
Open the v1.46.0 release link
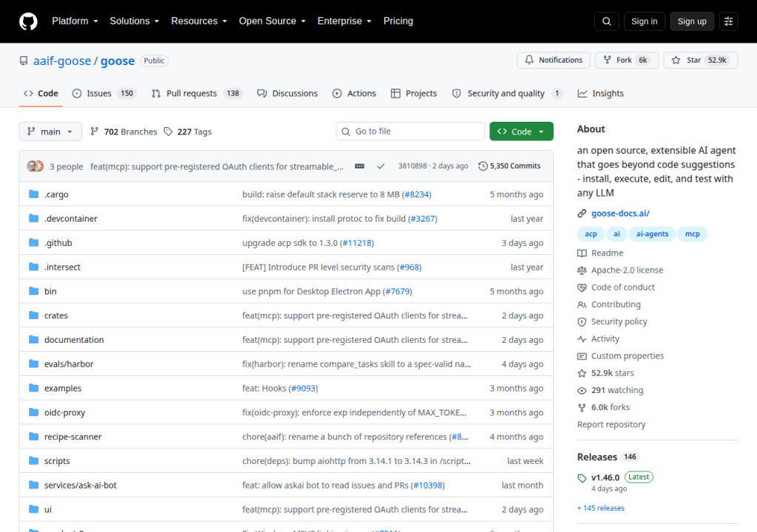(x=605, y=477)
